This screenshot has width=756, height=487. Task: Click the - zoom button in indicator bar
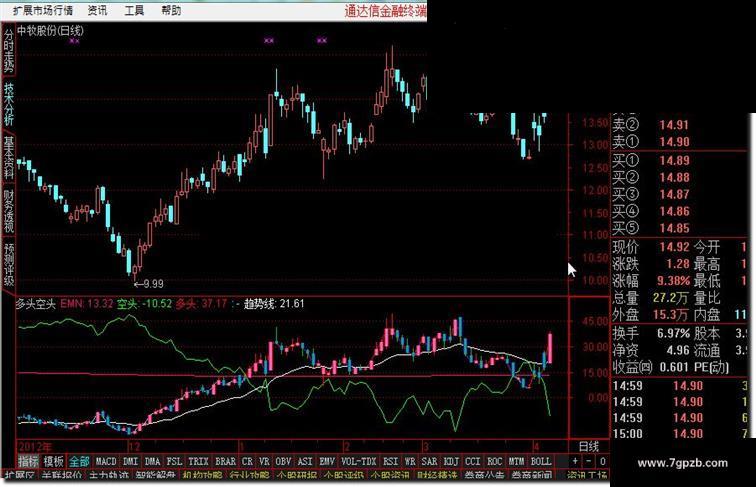(589, 461)
